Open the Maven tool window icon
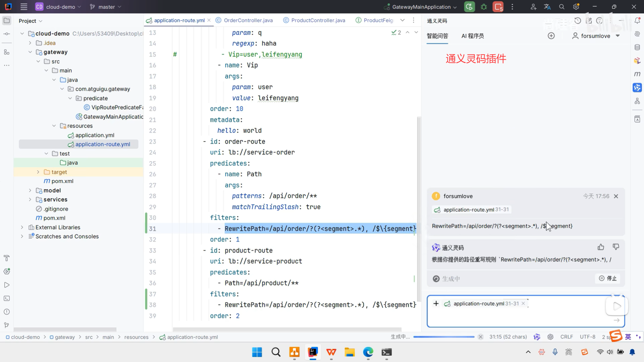Viewport: 644px width, 362px height. click(x=637, y=74)
